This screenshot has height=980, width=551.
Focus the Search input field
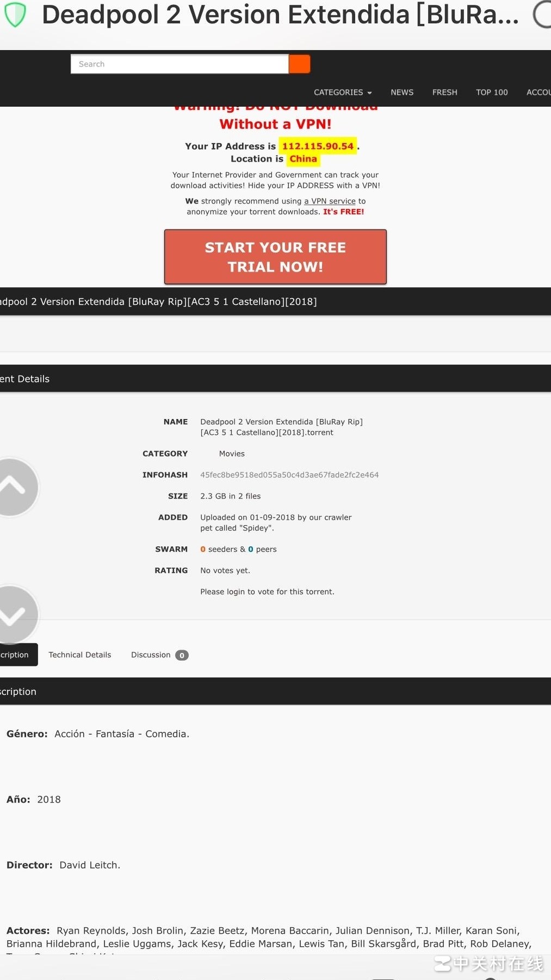coord(179,64)
